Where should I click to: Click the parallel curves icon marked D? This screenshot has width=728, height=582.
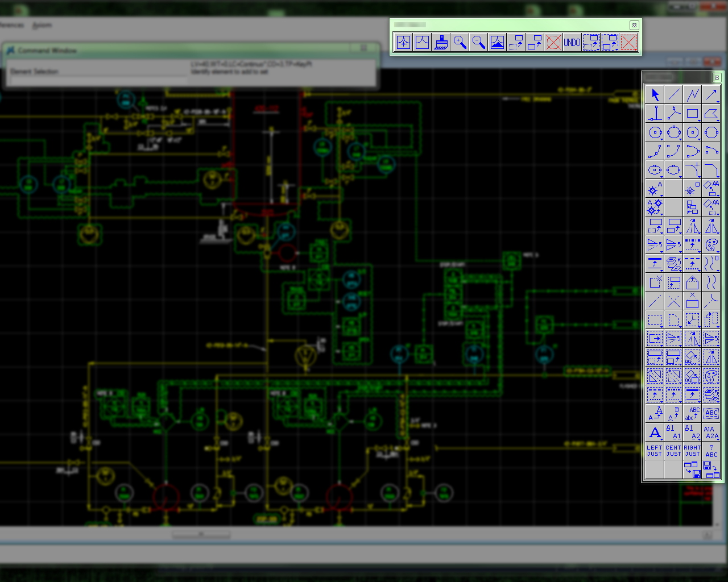712,263
